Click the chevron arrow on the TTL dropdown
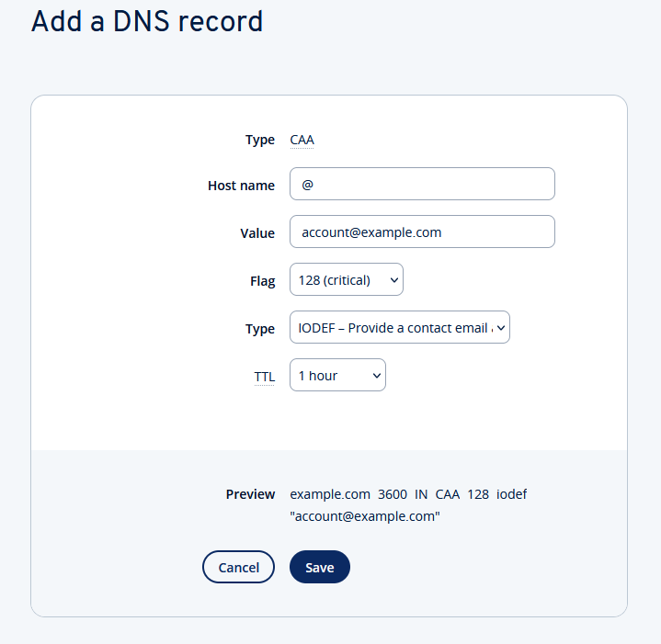Image resolution: width=661 pixels, height=644 pixels. click(376, 375)
